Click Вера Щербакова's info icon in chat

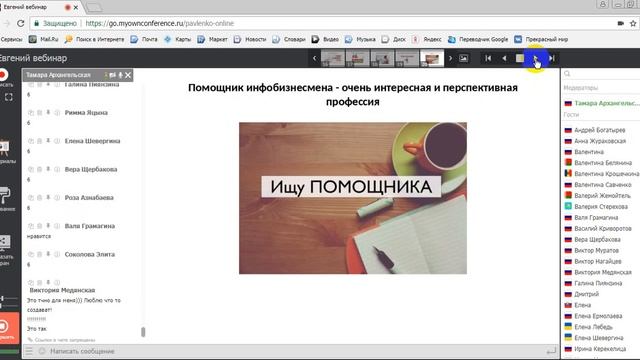click(x=57, y=169)
